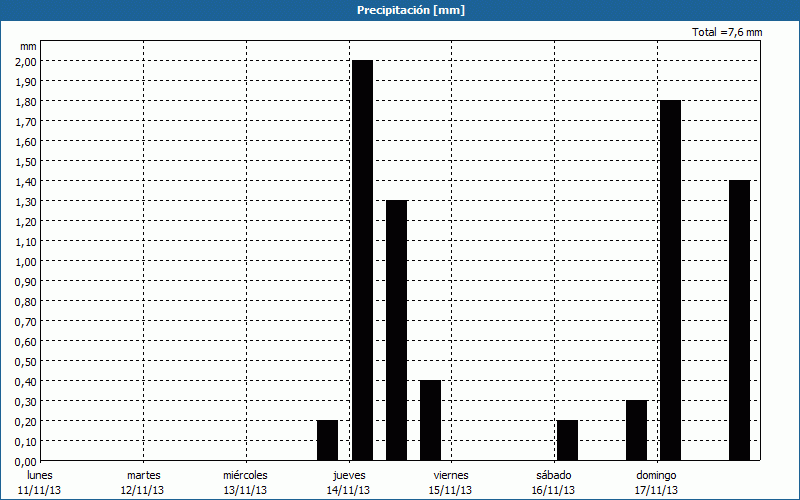The width and height of the screenshot is (800, 500).
Task: Select the lunes 11/11/13 axis label
Action: [x=40, y=482]
